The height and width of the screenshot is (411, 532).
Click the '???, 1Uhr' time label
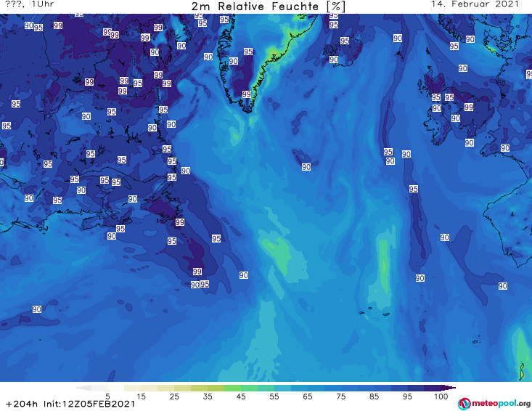pyautogui.click(x=29, y=4)
